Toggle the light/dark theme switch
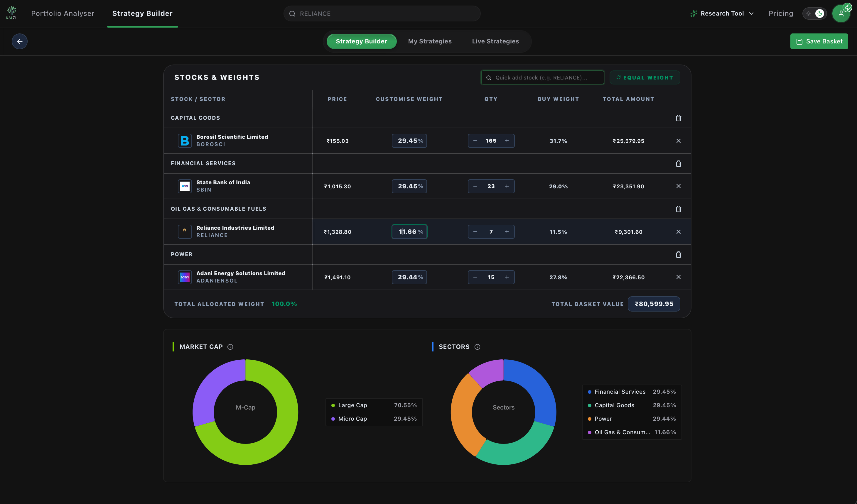This screenshot has height=504, width=857. [814, 13]
